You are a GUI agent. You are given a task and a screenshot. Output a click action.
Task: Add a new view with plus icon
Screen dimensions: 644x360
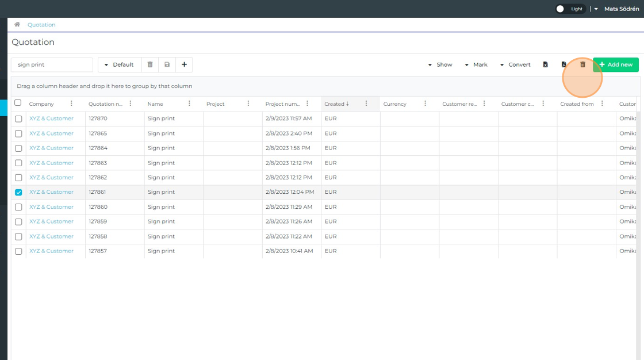tap(184, 65)
